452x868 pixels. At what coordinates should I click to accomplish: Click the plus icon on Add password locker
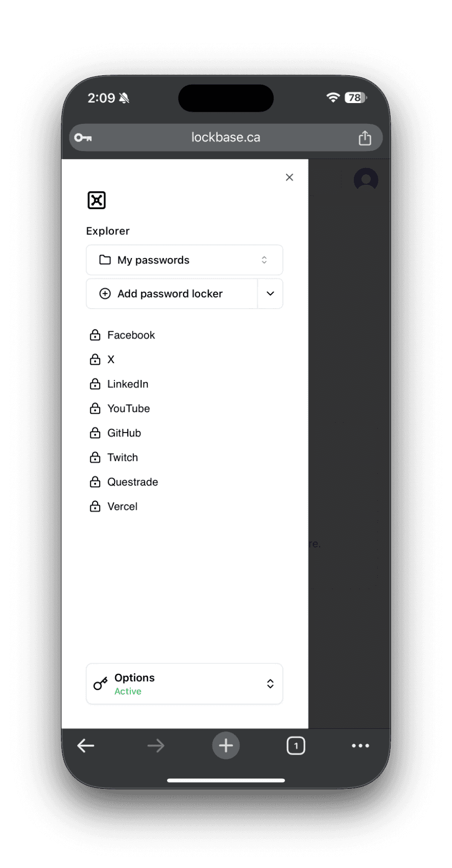(x=105, y=293)
